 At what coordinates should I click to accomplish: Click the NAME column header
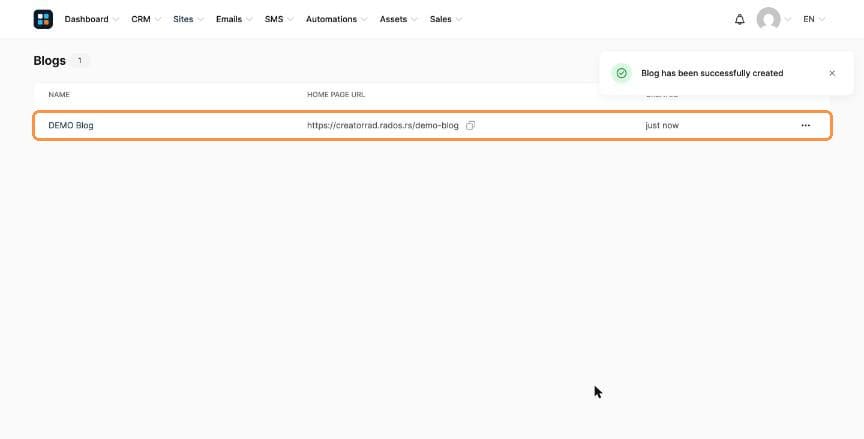(x=59, y=95)
